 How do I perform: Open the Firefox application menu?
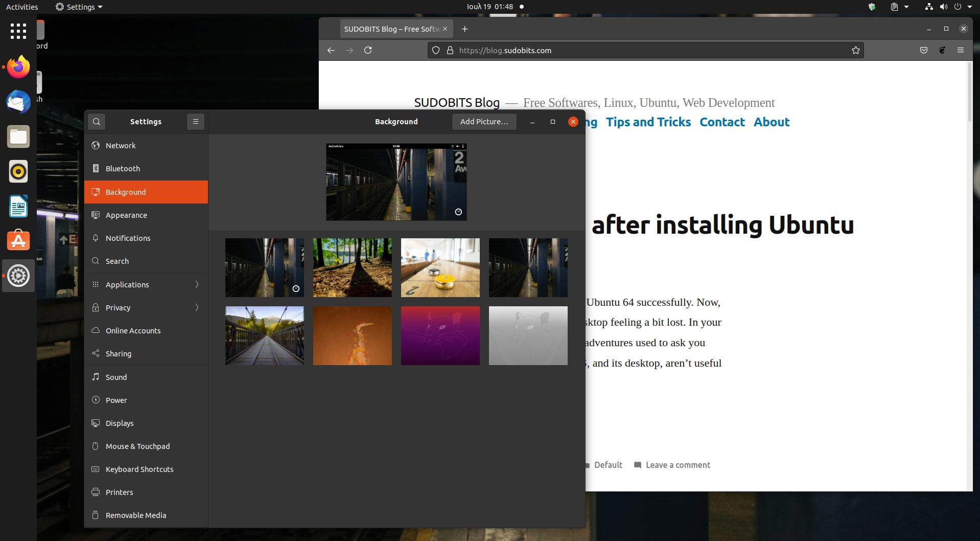pos(961,50)
